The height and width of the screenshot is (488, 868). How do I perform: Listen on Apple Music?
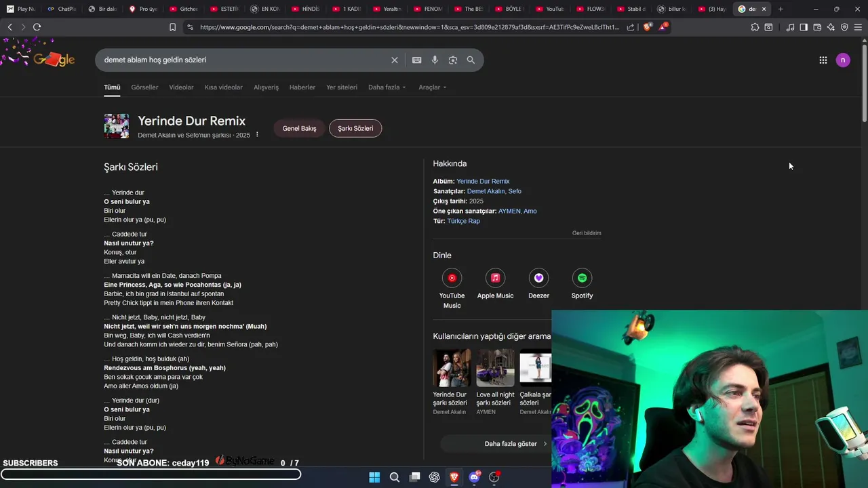(495, 284)
